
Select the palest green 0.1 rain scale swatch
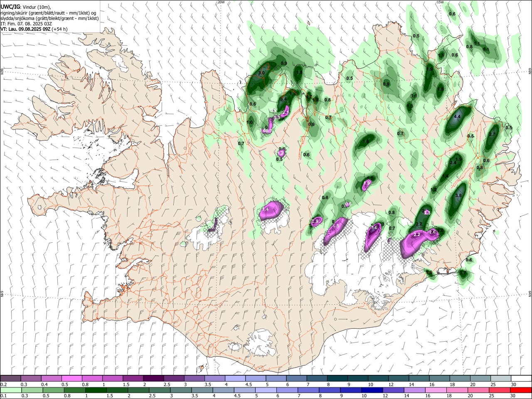pyautogui.click(x=10, y=390)
